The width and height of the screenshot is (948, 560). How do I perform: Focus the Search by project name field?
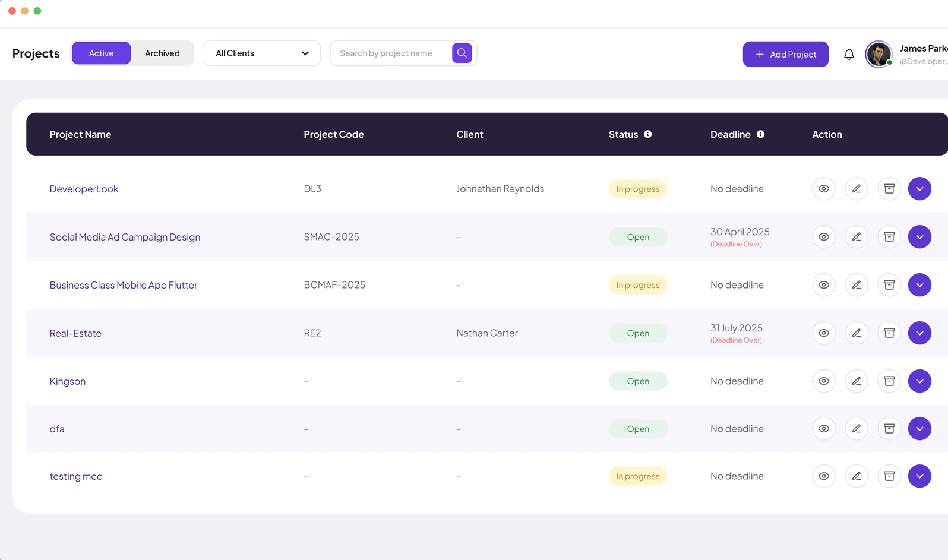[x=391, y=53]
